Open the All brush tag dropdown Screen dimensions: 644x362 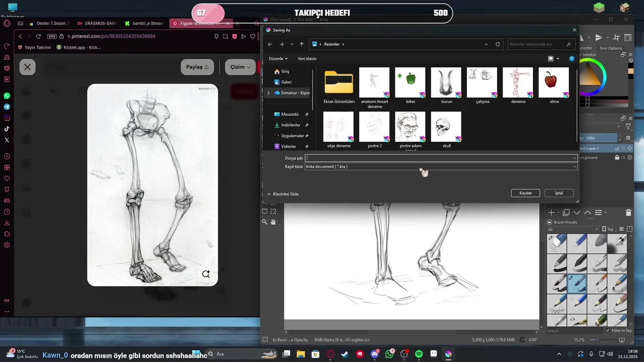[x=572, y=229]
